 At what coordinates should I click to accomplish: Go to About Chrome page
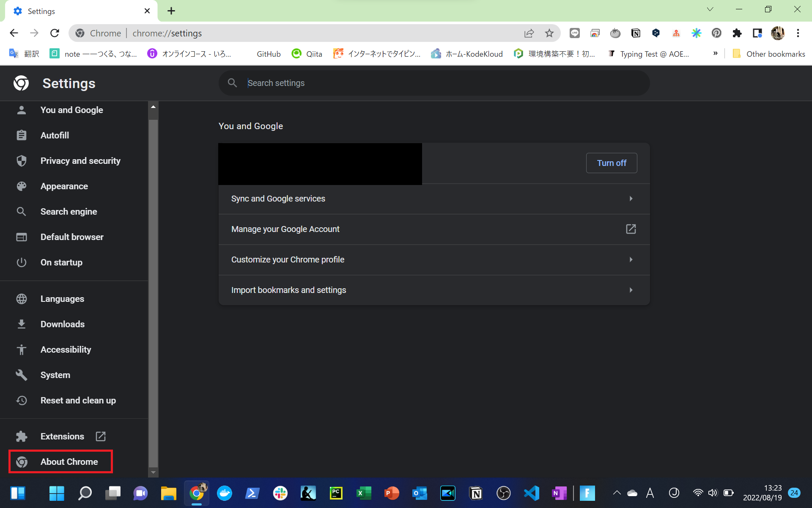(x=69, y=461)
